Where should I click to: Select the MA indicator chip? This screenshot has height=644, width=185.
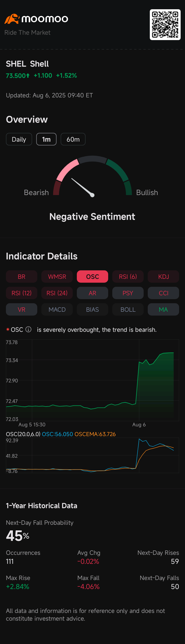[163, 309]
